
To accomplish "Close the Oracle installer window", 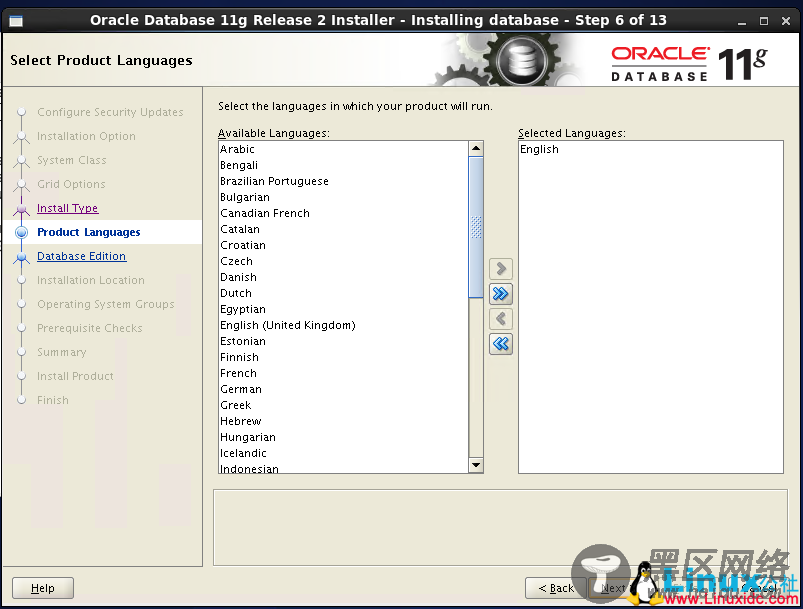I will (786, 21).
